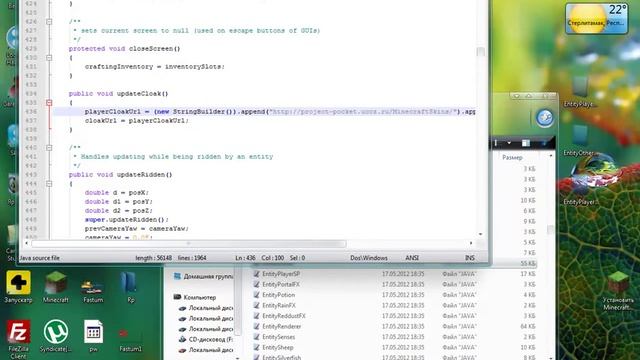Collapse the updateCloak fold marker at line 435
Screen dimensions: 640x360
pyautogui.click(x=49, y=102)
